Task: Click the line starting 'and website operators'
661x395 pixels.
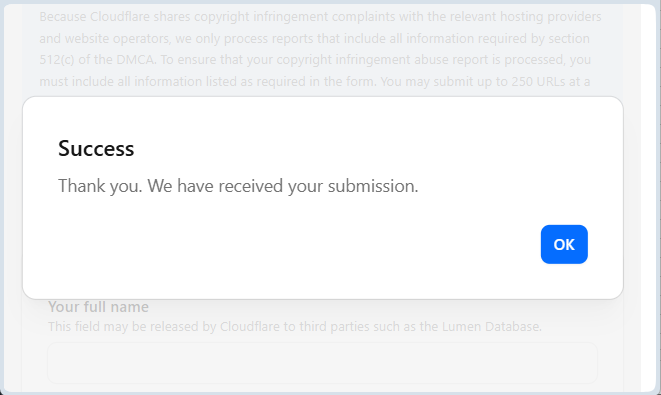Action: 314,38
